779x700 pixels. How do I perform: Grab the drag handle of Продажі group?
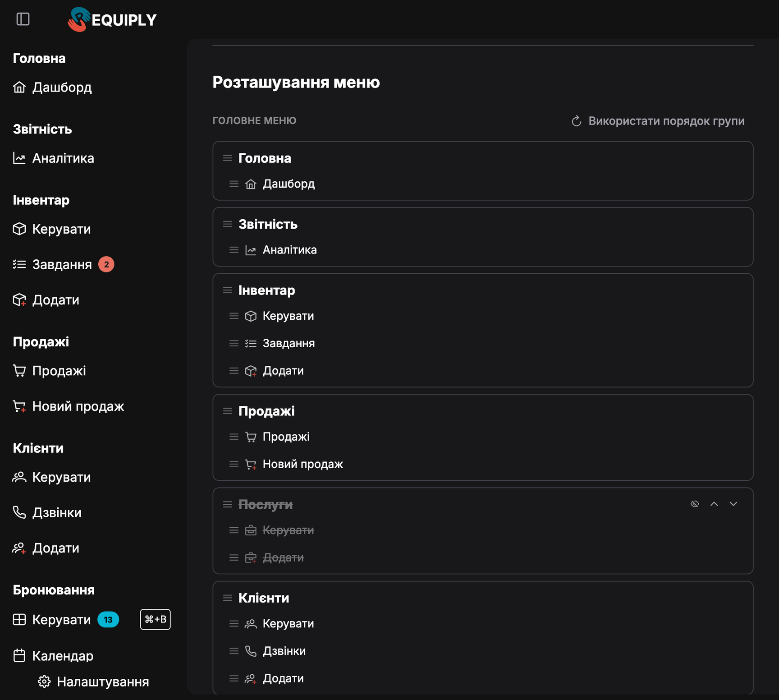click(228, 411)
